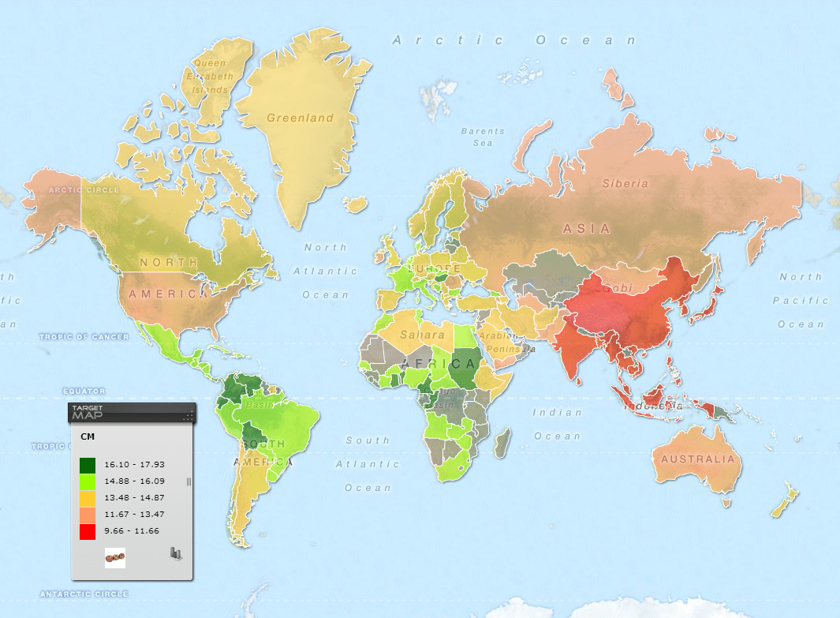Click the salmon orange legend swatch
Image resolution: width=840 pixels, height=618 pixels.
point(88,515)
